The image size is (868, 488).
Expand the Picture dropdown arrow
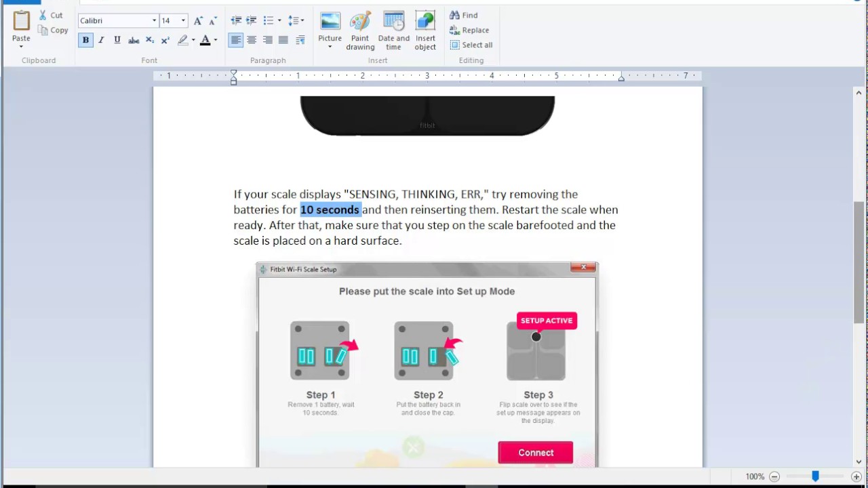[330, 47]
